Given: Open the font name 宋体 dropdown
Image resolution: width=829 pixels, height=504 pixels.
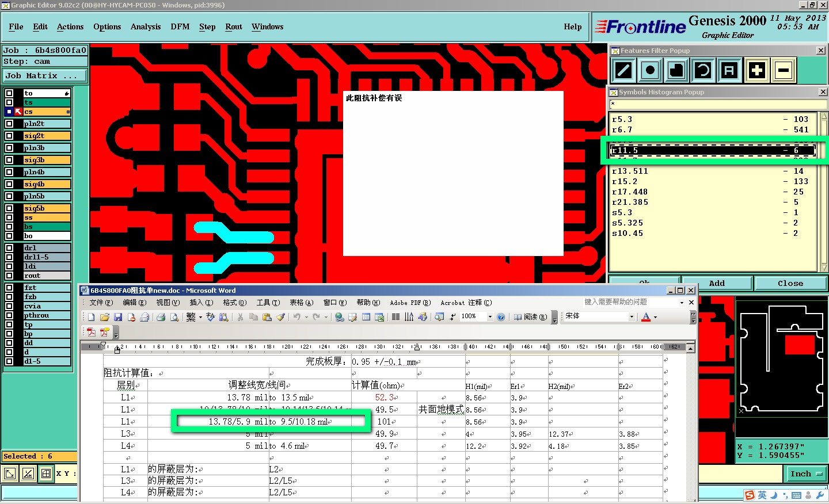Looking at the screenshot, I should pos(632,317).
